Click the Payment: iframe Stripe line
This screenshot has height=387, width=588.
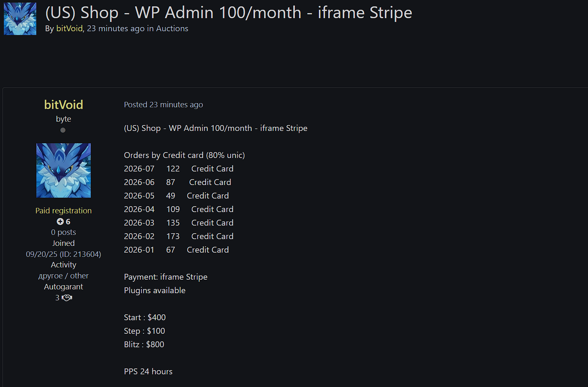[x=166, y=277]
